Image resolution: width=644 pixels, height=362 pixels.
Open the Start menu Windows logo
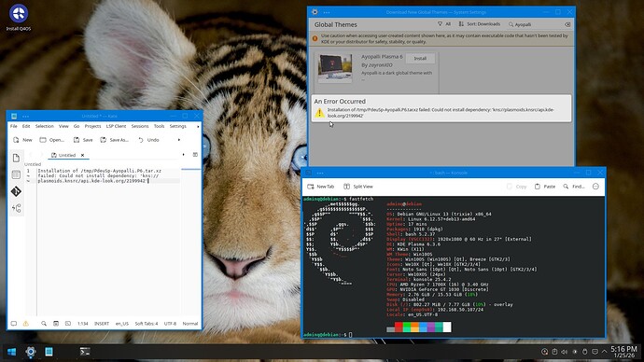click(x=11, y=352)
